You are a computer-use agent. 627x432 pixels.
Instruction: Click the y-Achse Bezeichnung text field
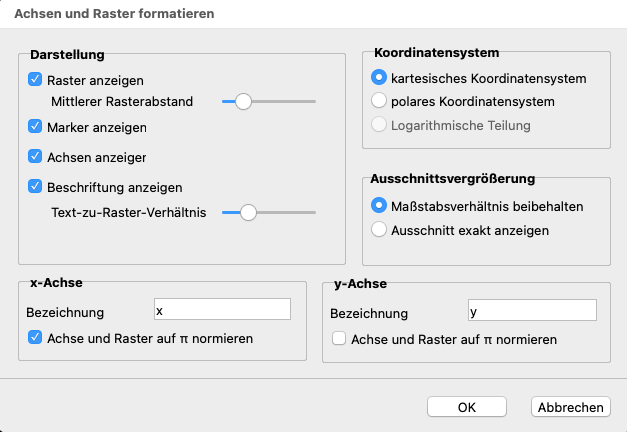pos(531,311)
